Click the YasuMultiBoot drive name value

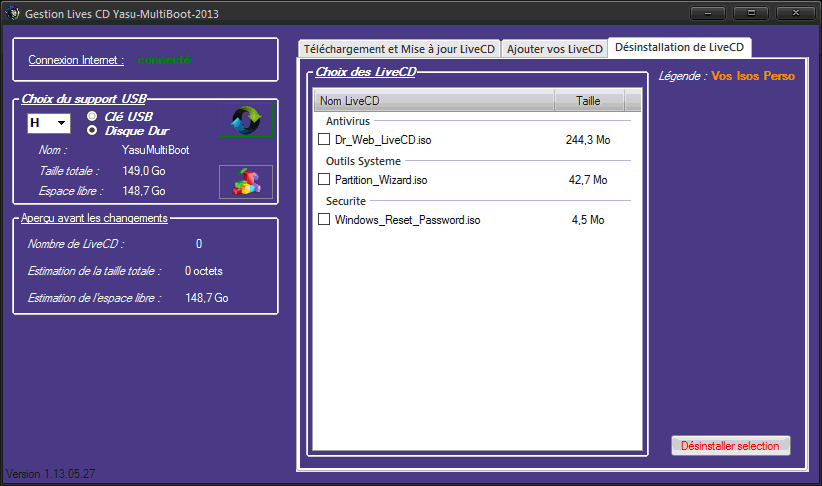tap(156, 150)
